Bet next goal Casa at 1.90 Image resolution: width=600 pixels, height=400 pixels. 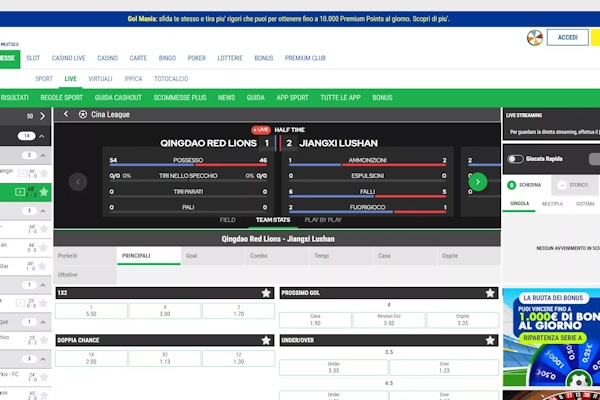(315, 320)
